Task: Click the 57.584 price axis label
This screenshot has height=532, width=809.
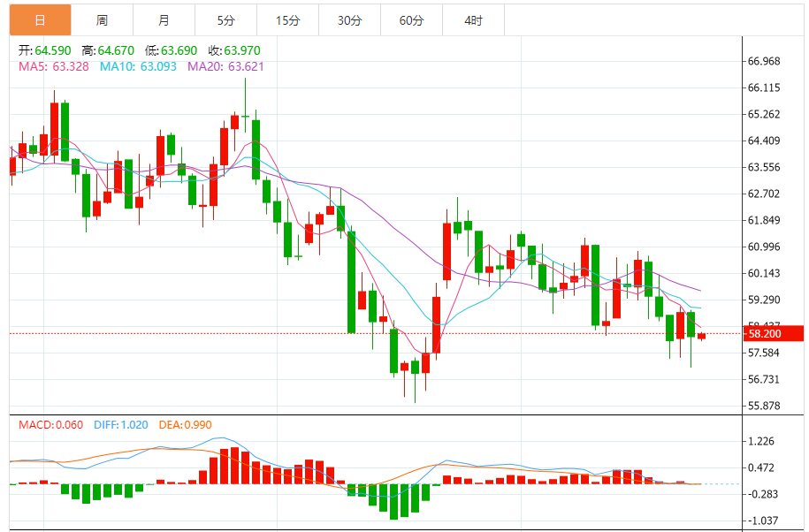Action: [x=764, y=353]
